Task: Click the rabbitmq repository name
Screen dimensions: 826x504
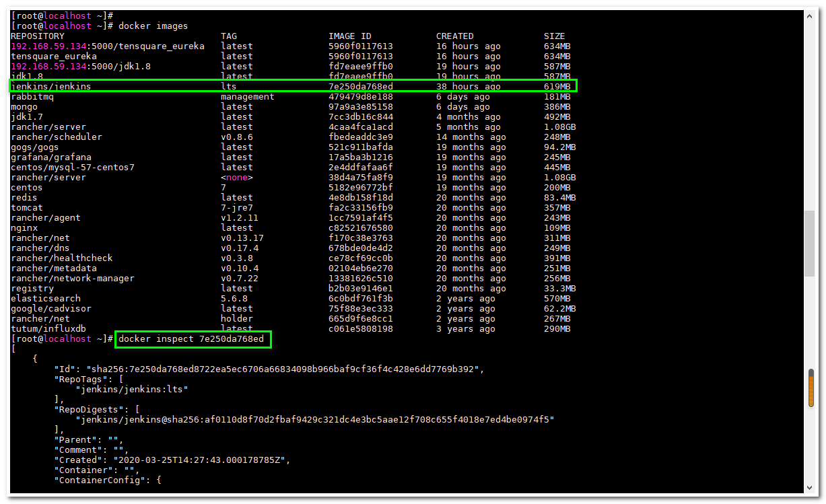Action: (32, 96)
